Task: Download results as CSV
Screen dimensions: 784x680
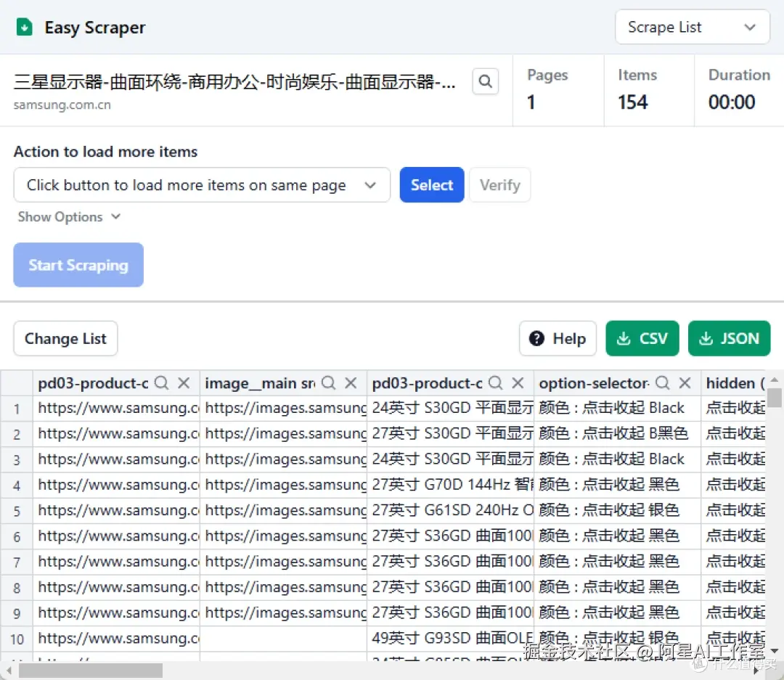Action: pos(642,338)
